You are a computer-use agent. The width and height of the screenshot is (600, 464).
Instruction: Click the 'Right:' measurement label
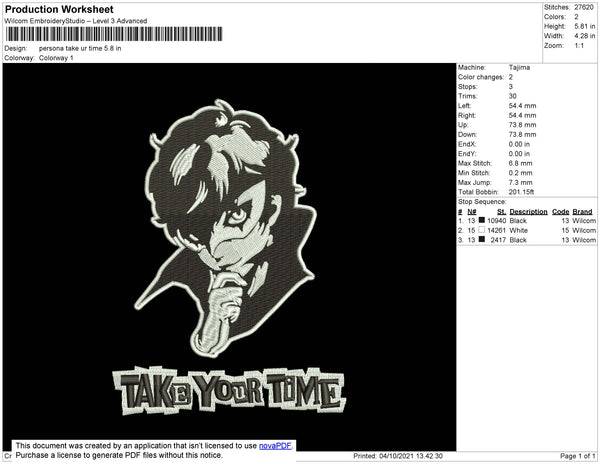click(466, 115)
